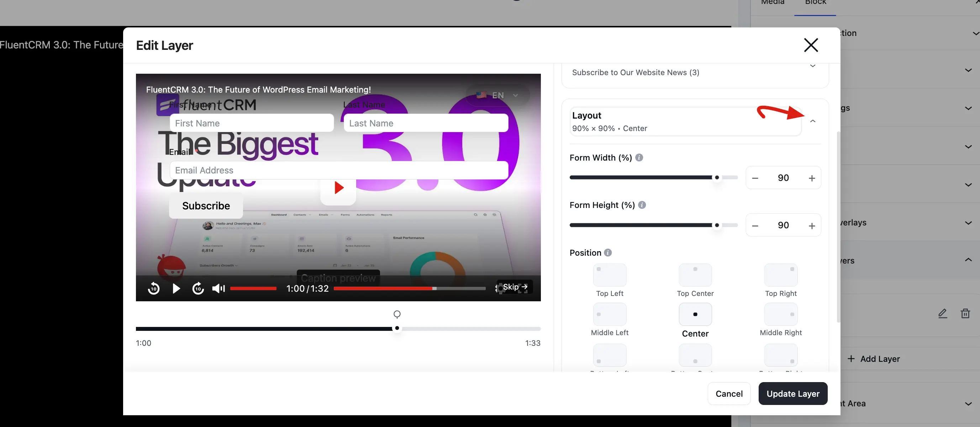Viewport: 980px width, 427px height.
Task: Click the 'Edit Layer' dialog title
Action: 164,45
